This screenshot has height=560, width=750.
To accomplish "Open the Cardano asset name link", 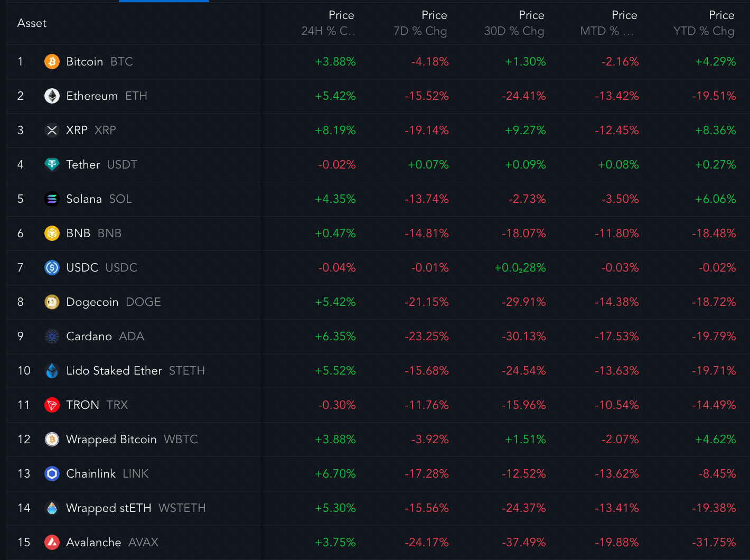I will click(x=89, y=337).
